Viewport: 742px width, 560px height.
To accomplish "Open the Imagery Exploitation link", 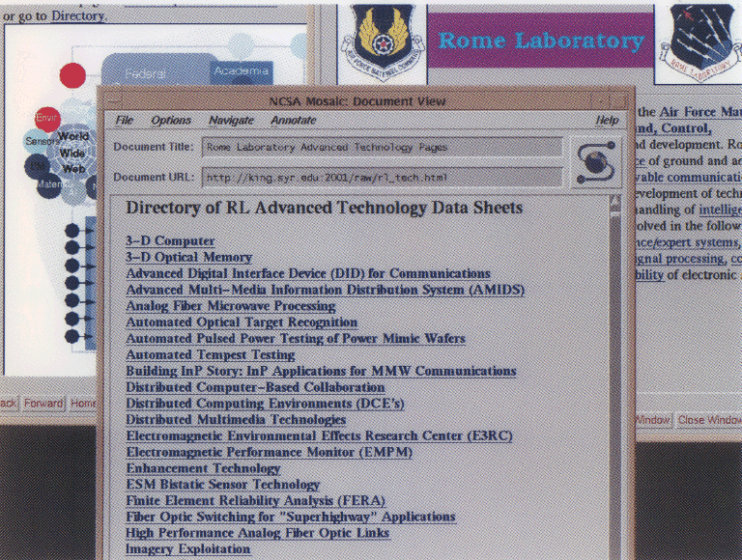I will point(187,549).
